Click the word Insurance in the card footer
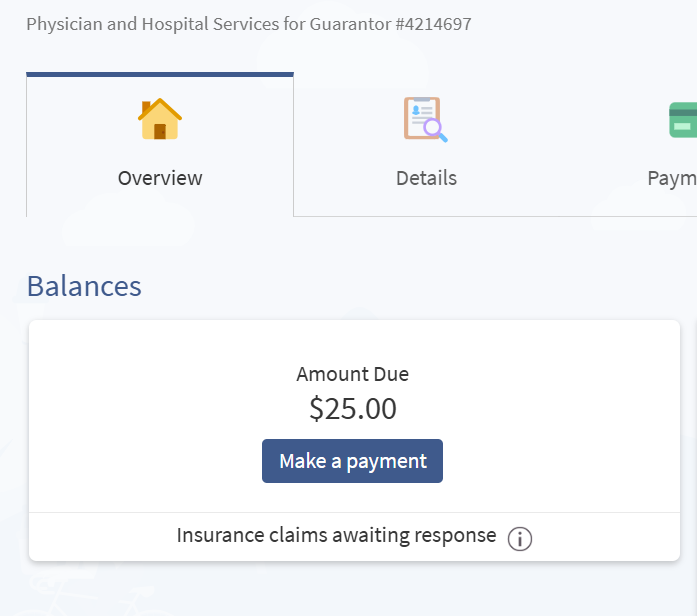This screenshot has height=616, width=697. pyautogui.click(x=219, y=535)
